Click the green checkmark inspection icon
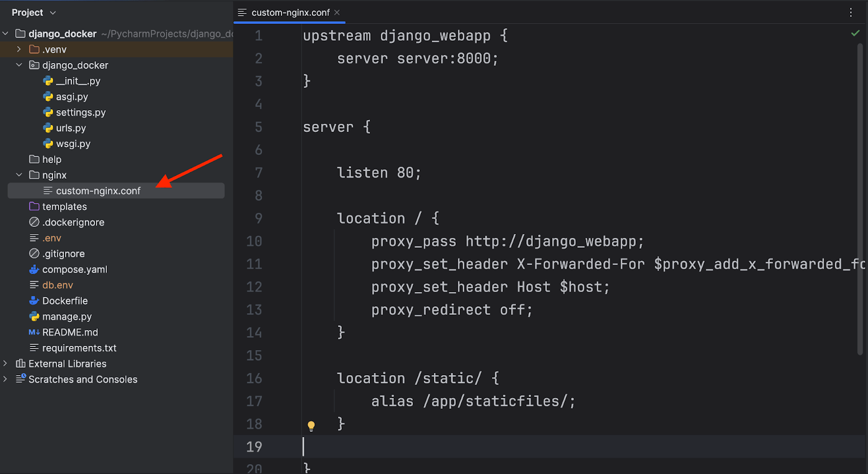 pyautogui.click(x=856, y=34)
